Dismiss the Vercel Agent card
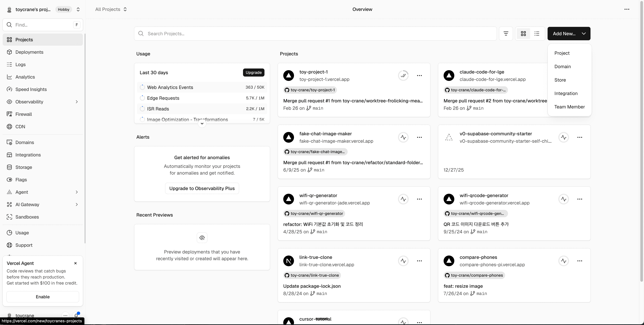This screenshot has width=644, height=325. point(75,263)
